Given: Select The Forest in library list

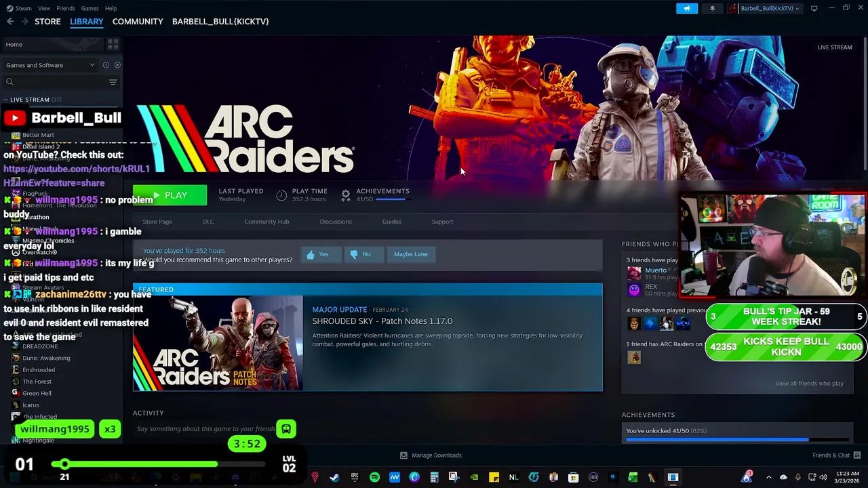Looking at the screenshot, I should pos(37,382).
